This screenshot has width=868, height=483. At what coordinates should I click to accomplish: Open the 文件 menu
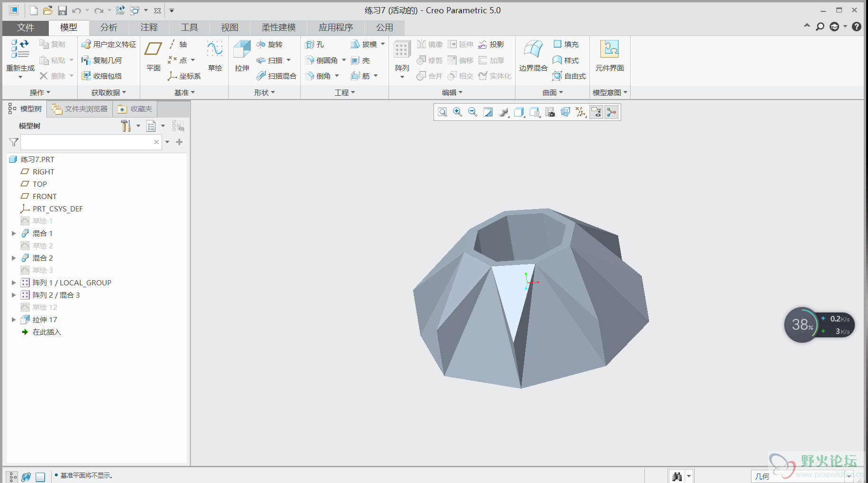[x=26, y=27]
